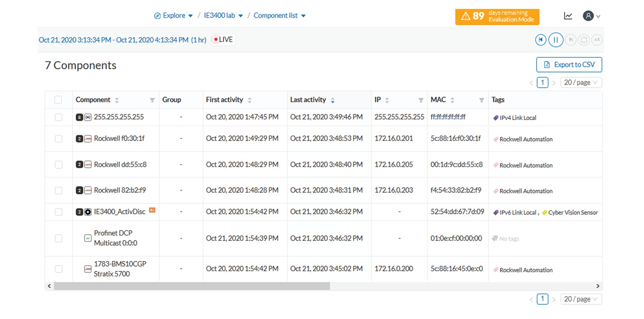This screenshot has width=644, height=319.
Task: Tick the Profinet DCP Multicast row checkbox
Action: coord(59,238)
